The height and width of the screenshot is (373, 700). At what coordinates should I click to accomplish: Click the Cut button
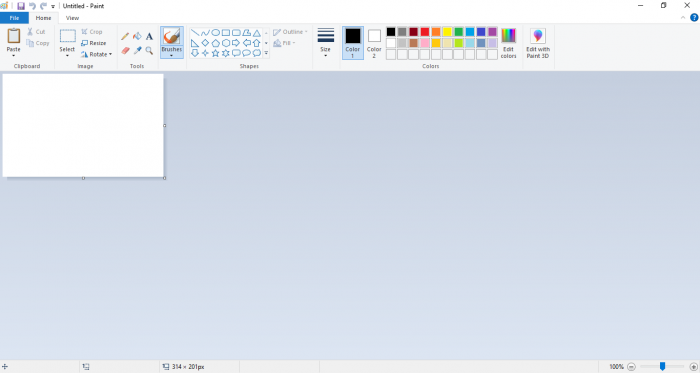(x=36, y=32)
